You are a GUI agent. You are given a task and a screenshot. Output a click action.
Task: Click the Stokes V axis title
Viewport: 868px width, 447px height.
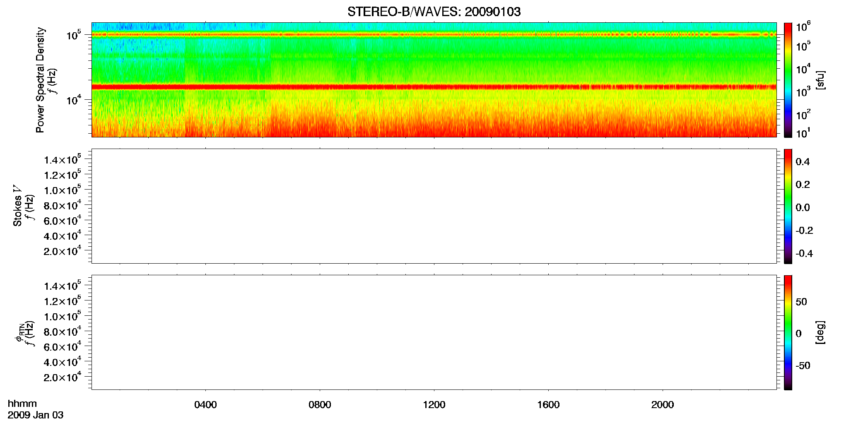coord(17,206)
